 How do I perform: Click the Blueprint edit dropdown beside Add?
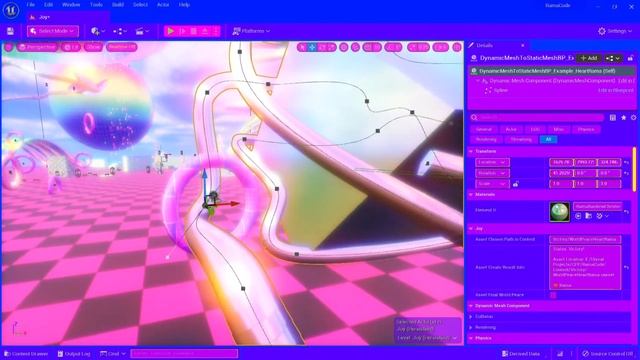tap(613, 58)
